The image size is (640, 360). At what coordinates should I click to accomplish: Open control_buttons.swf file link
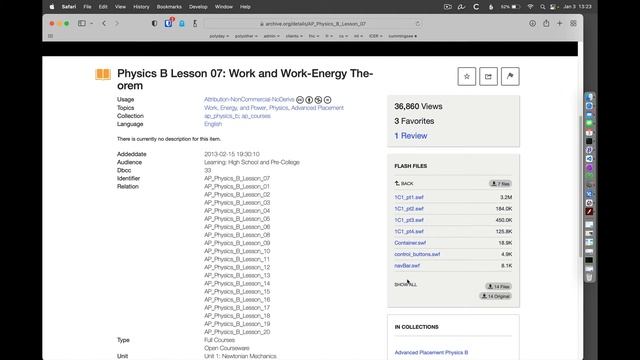(x=417, y=254)
